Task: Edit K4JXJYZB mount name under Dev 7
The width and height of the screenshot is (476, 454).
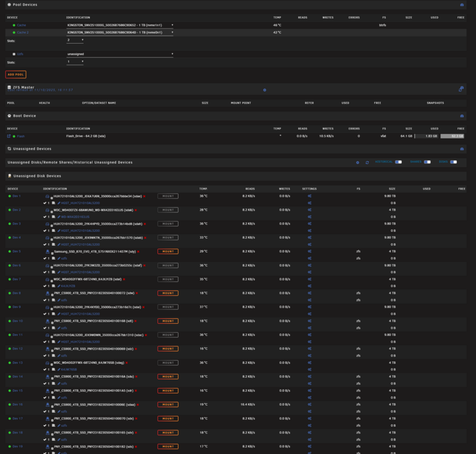Action: point(59,286)
